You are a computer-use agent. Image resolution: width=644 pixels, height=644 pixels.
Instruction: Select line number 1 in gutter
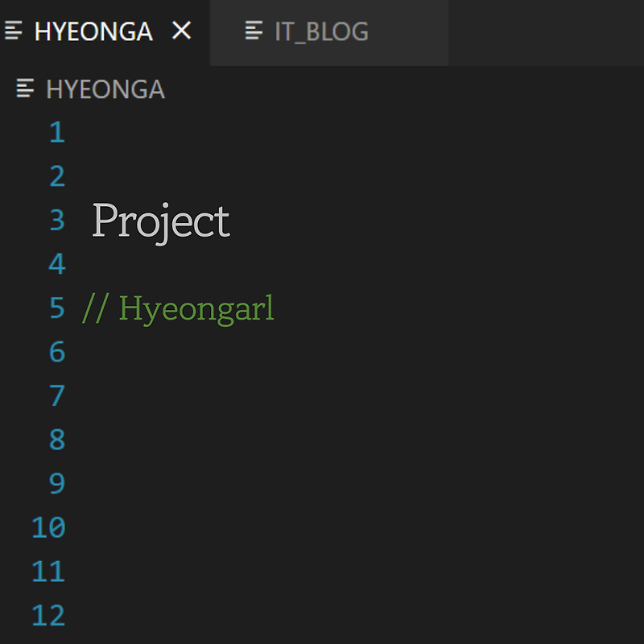click(x=57, y=132)
